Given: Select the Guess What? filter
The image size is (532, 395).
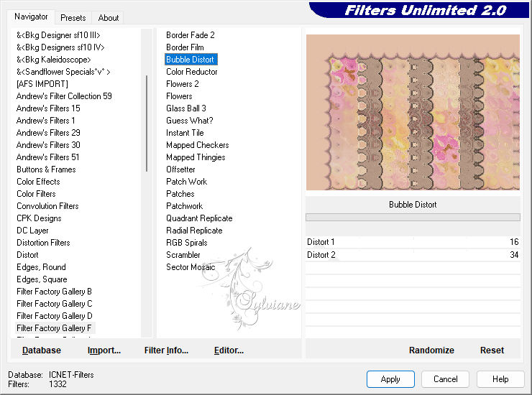Looking at the screenshot, I should 190,121.
